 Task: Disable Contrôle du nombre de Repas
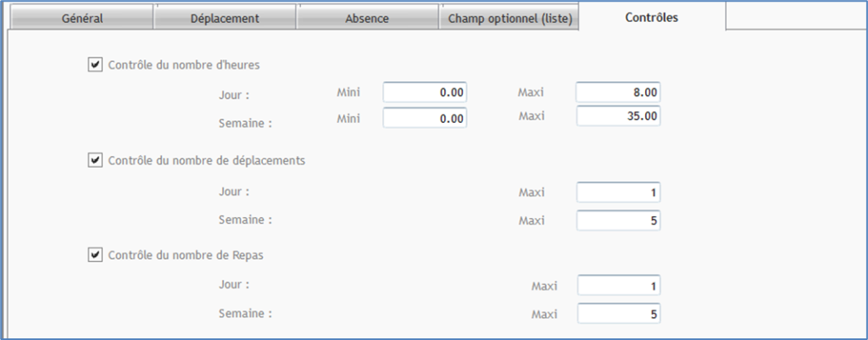click(94, 254)
